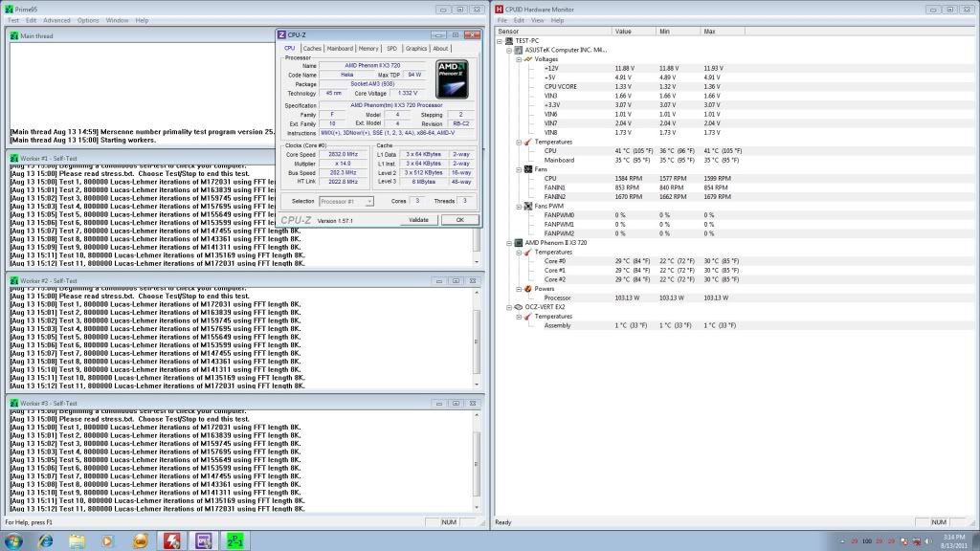Click the Worker #3 window vertical scrollbar
The height and width of the screenshot is (551, 980).
[x=477, y=461]
